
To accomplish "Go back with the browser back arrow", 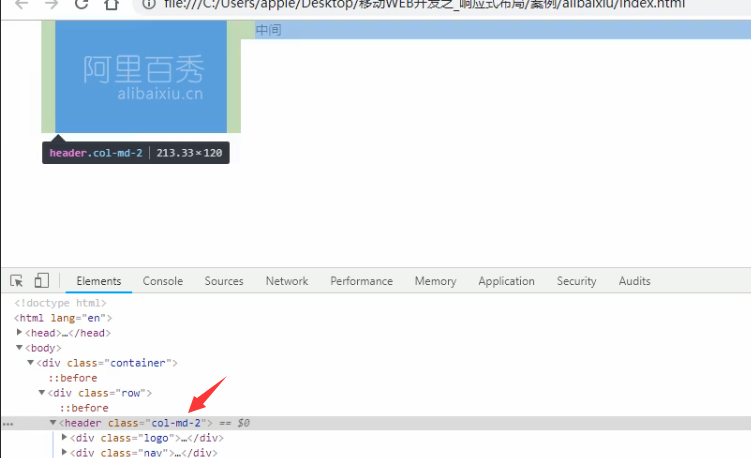I will [22, 4].
